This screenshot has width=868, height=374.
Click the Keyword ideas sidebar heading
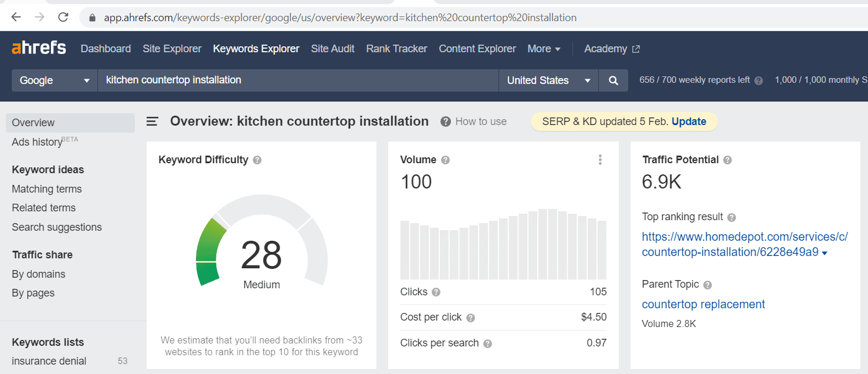click(48, 170)
